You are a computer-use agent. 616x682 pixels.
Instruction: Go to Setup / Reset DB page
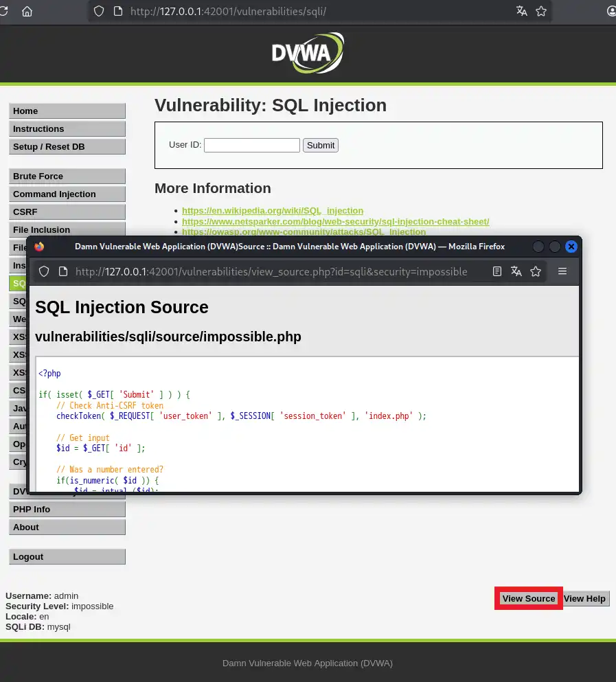coord(67,147)
